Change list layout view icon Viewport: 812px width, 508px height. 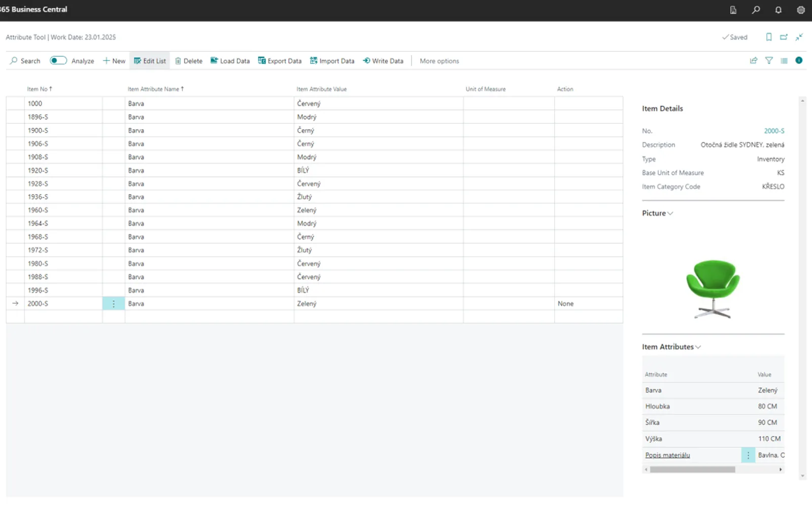point(784,60)
